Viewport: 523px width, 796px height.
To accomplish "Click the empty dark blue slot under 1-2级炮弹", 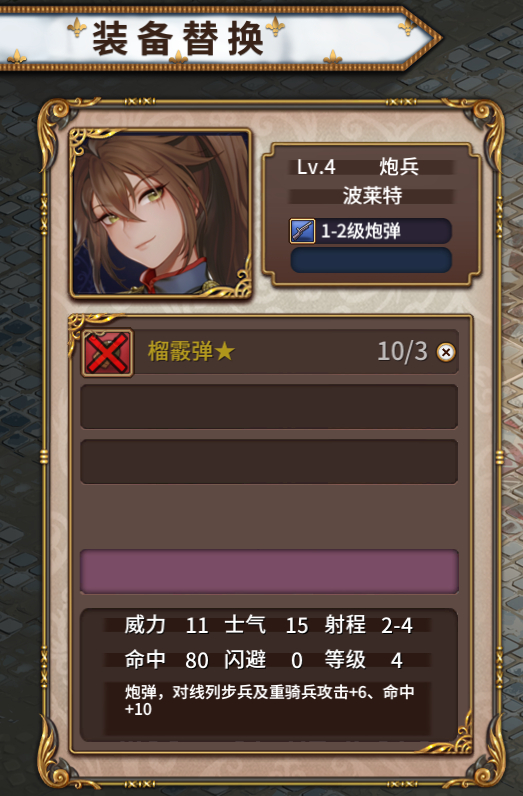I will (x=371, y=260).
